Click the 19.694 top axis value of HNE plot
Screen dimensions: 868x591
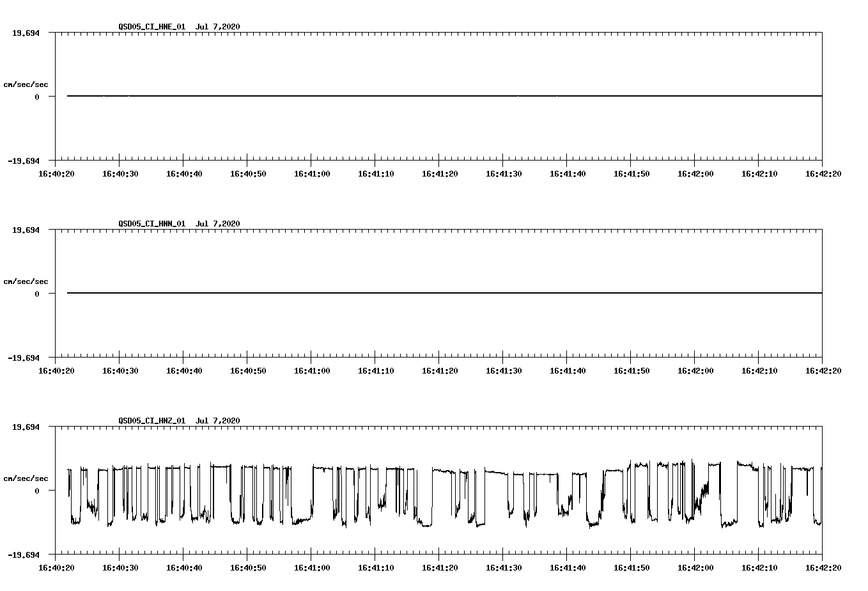click(x=26, y=33)
